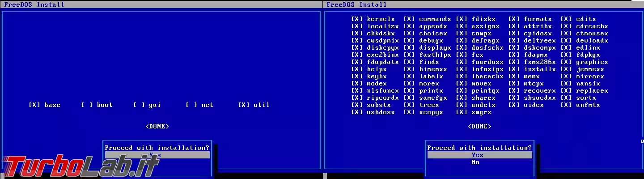The height and width of the screenshot is (179, 644).
Task: Uncheck the appendx package
Action: (409, 26)
